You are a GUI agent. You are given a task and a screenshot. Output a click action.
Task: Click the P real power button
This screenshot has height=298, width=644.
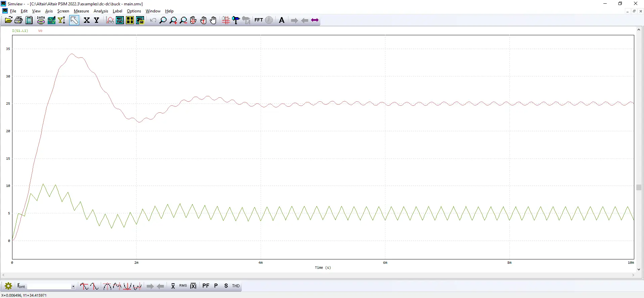(x=216, y=286)
